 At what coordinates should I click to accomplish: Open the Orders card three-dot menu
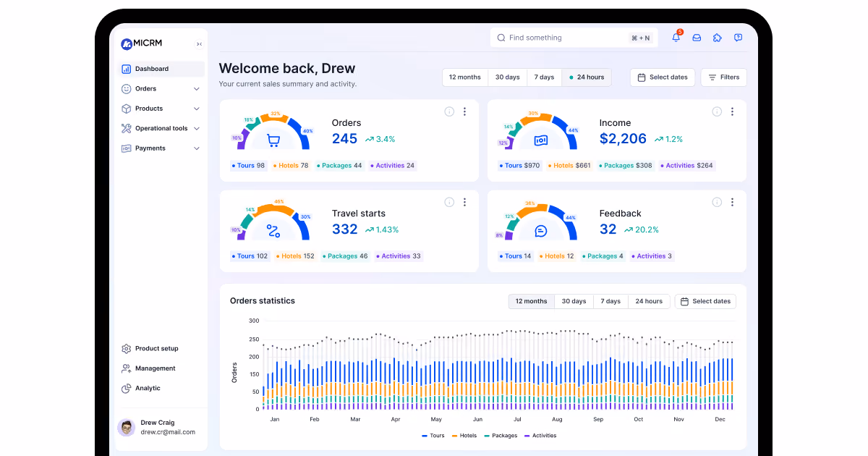click(x=464, y=111)
